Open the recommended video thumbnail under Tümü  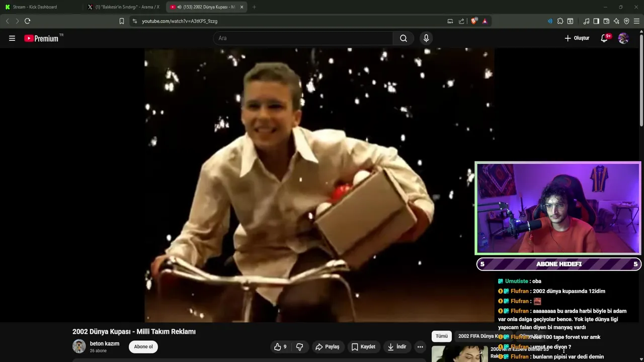pos(460,354)
